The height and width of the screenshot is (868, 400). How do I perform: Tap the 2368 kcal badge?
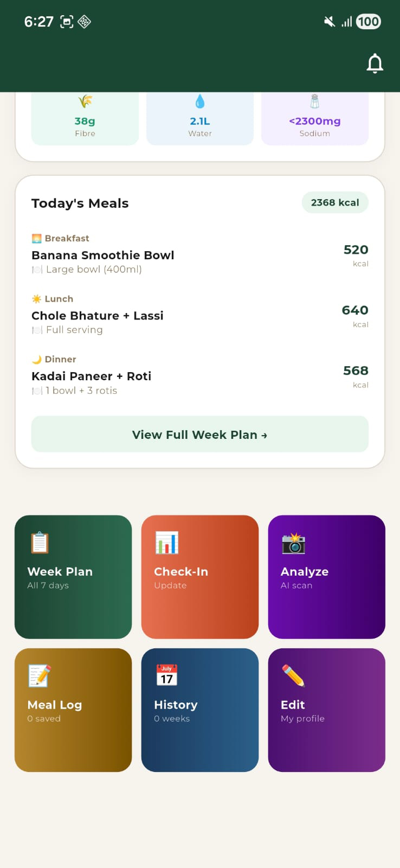tap(334, 202)
